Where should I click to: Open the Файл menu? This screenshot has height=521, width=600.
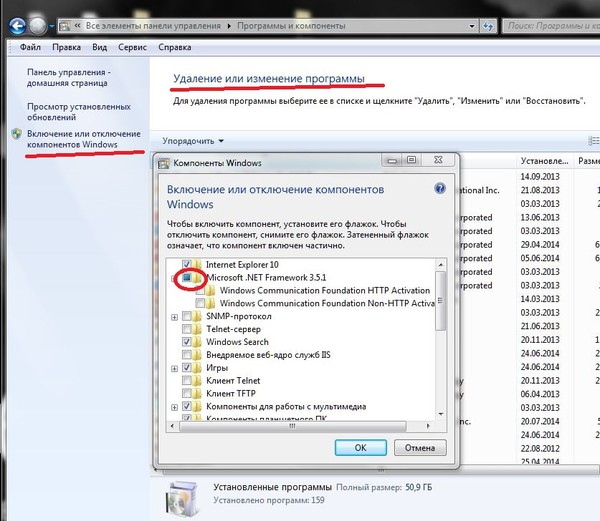[x=30, y=47]
